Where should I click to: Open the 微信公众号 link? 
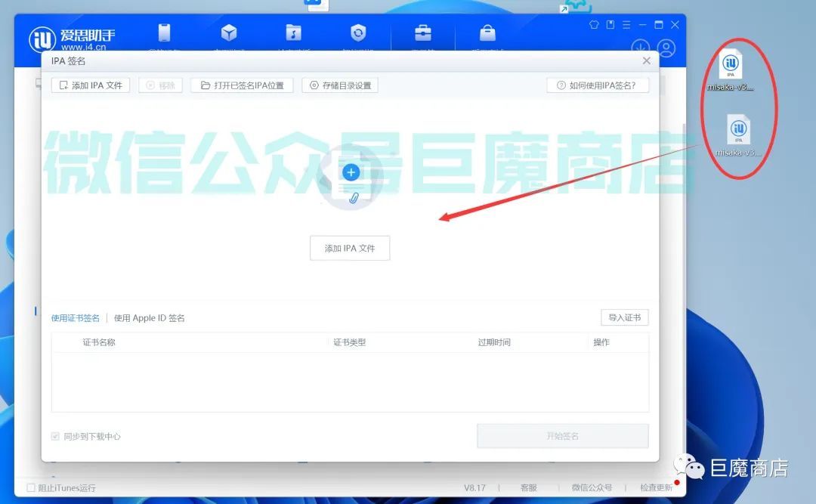[x=592, y=487]
